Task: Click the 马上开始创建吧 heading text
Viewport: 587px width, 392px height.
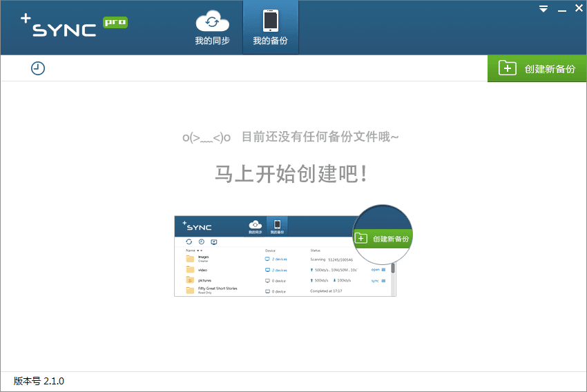Action: click(x=291, y=174)
